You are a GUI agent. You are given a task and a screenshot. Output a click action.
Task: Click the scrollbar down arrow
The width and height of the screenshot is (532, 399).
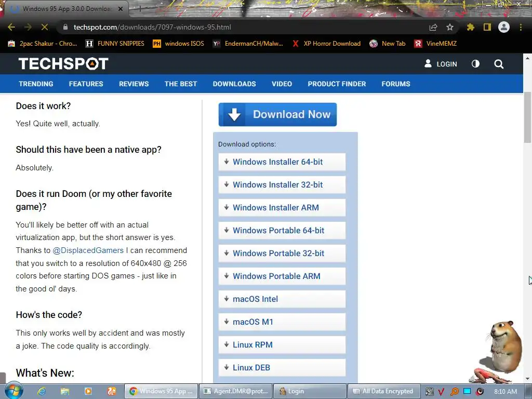tap(527, 379)
